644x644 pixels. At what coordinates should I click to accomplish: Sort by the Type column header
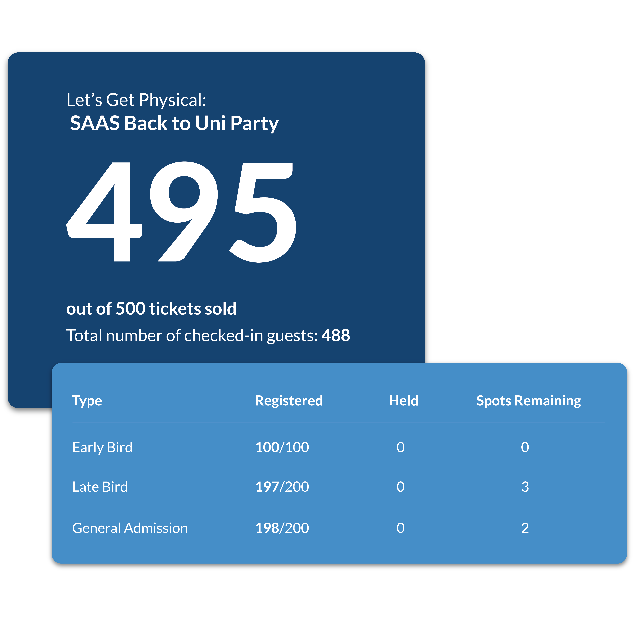(x=87, y=401)
